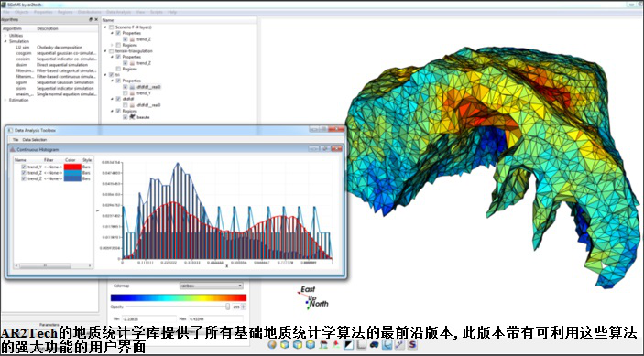The width and height of the screenshot is (644, 356).
Task: Click the gray blank square toolbar icon
Action: [x=362, y=344]
